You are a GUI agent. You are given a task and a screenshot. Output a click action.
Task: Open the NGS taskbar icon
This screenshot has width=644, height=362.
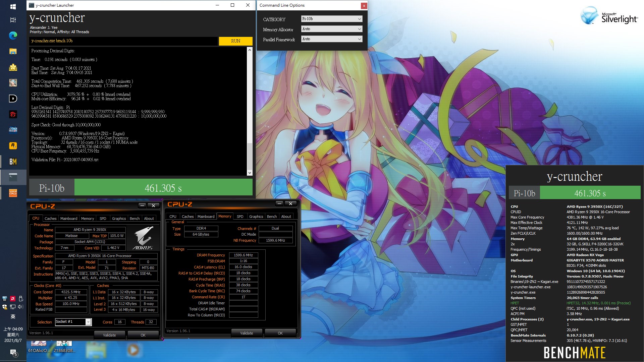point(13,130)
